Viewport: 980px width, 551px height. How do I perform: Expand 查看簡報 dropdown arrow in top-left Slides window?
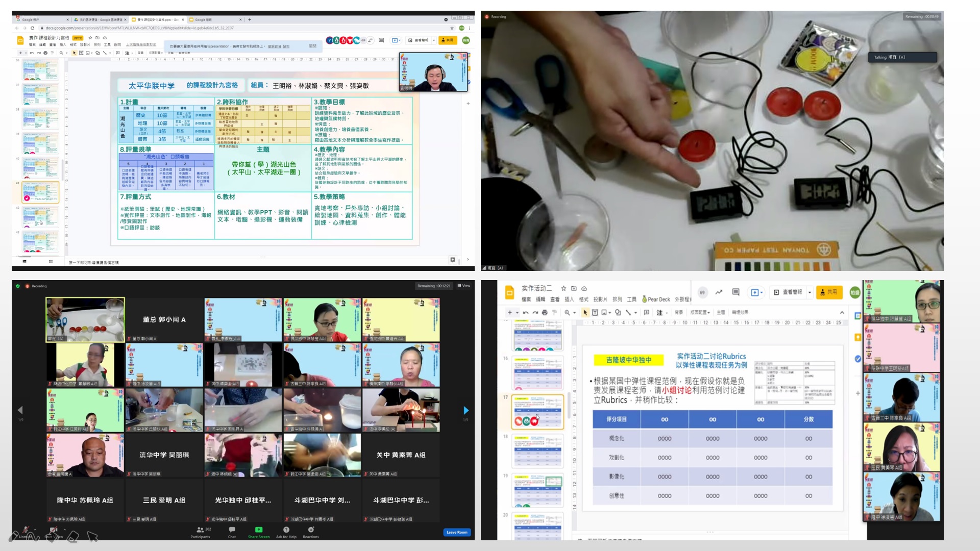pos(434,40)
